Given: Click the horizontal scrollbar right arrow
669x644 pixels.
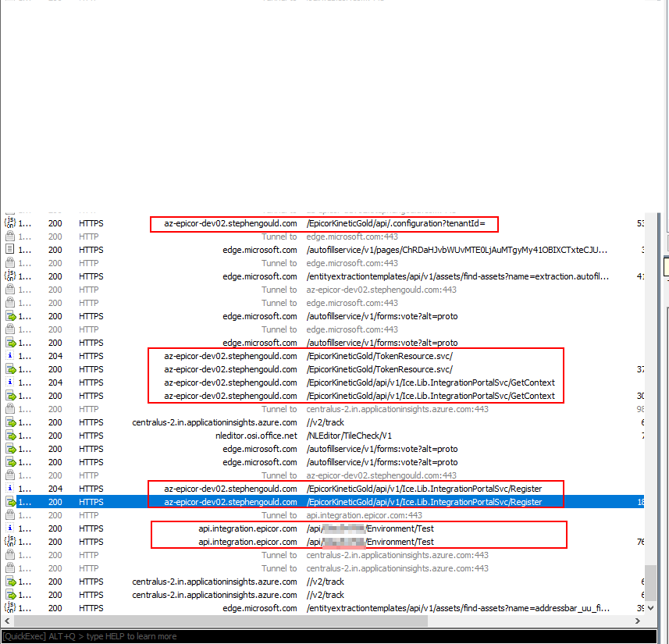Looking at the screenshot, I should click(638, 621).
